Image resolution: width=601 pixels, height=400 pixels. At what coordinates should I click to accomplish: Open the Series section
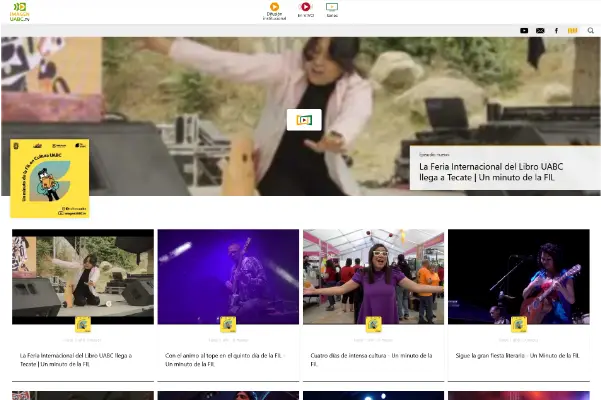332,10
